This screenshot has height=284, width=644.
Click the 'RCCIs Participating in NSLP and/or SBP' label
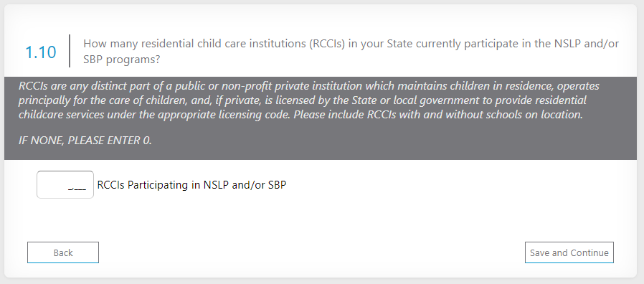[x=191, y=185]
